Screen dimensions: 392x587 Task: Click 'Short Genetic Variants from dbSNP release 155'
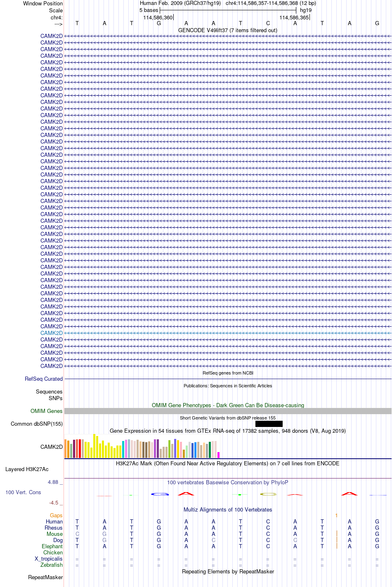click(228, 418)
